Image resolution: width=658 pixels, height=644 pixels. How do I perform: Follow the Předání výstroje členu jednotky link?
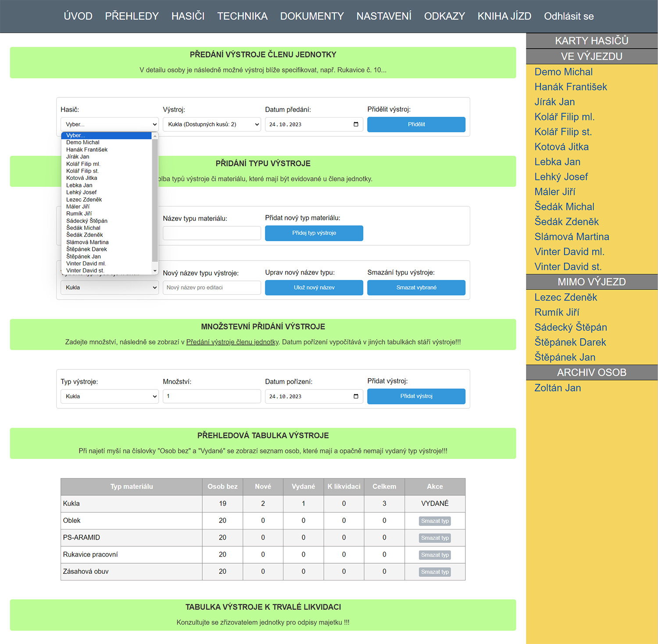232,342
